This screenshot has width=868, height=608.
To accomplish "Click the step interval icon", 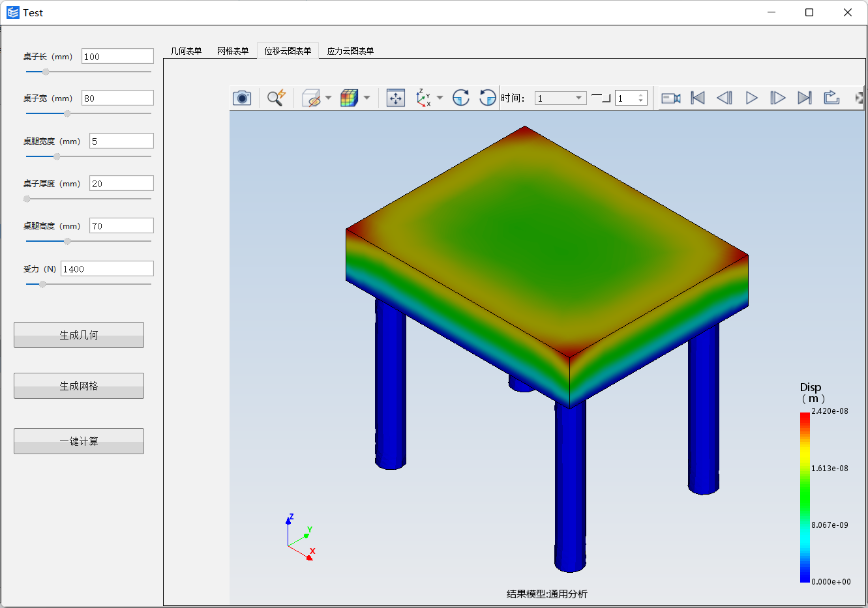I will click(601, 98).
